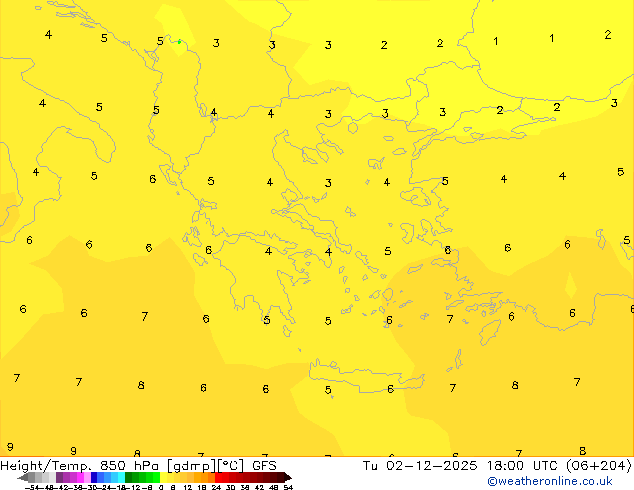
Task: Pick the dark blue legend segment
Action: click(x=94, y=477)
